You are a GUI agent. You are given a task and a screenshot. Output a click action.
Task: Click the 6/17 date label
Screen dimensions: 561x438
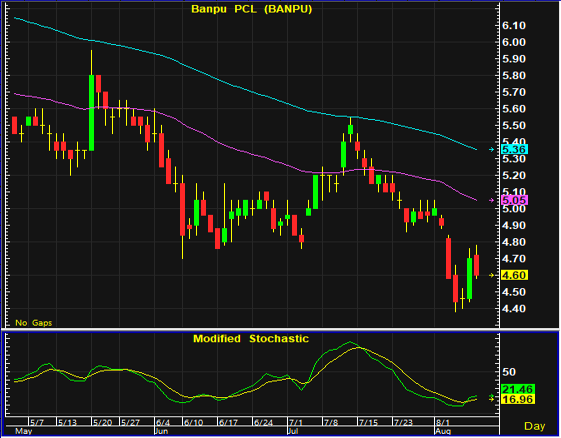[x=228, y=423]
